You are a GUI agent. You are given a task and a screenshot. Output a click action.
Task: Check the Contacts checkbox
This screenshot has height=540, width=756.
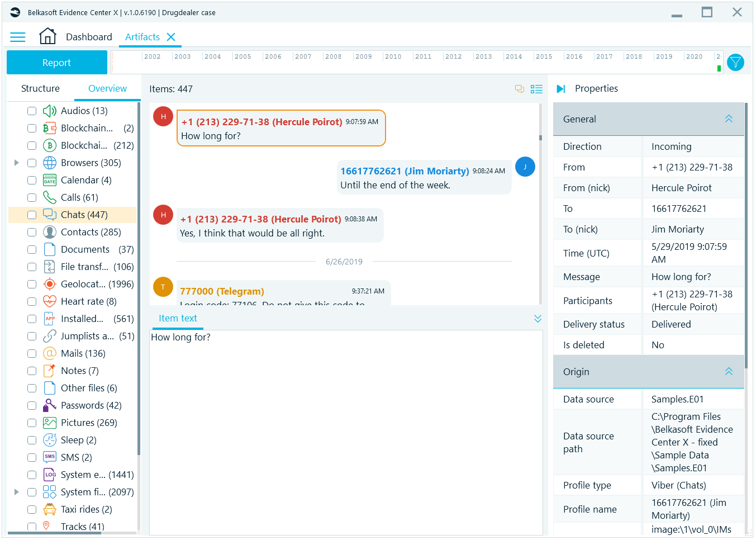[32, 232]
